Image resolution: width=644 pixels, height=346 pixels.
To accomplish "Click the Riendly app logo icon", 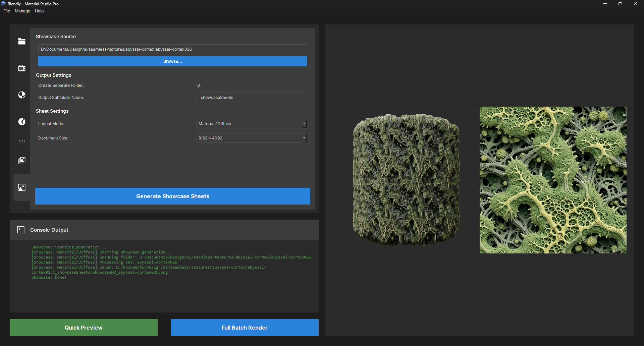I will pos(3,4).
